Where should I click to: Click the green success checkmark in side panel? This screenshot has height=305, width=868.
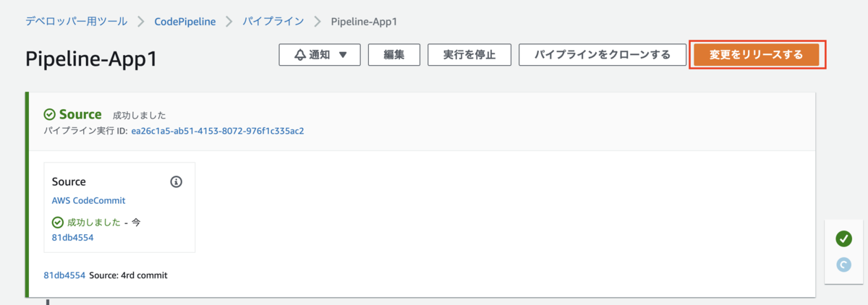tap(843, 239)
